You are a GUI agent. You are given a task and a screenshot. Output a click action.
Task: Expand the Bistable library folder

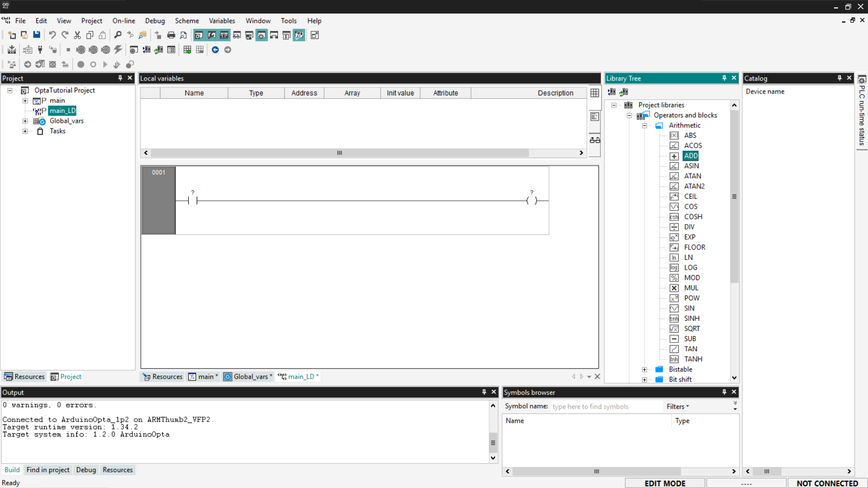pos(645,370)
